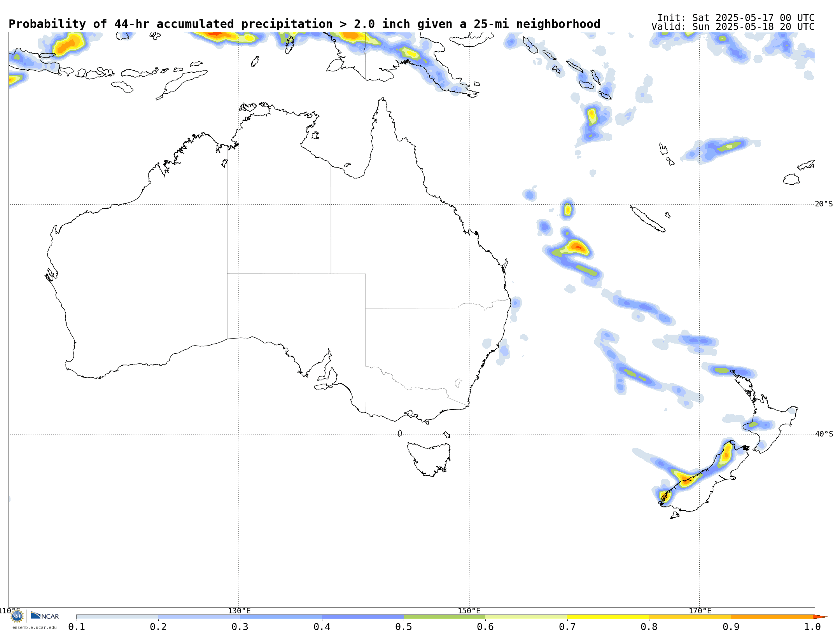Click the plot title about 44-hr accumulated precipitation
Screen dimensions: 840x632
(x=304, y=24)
